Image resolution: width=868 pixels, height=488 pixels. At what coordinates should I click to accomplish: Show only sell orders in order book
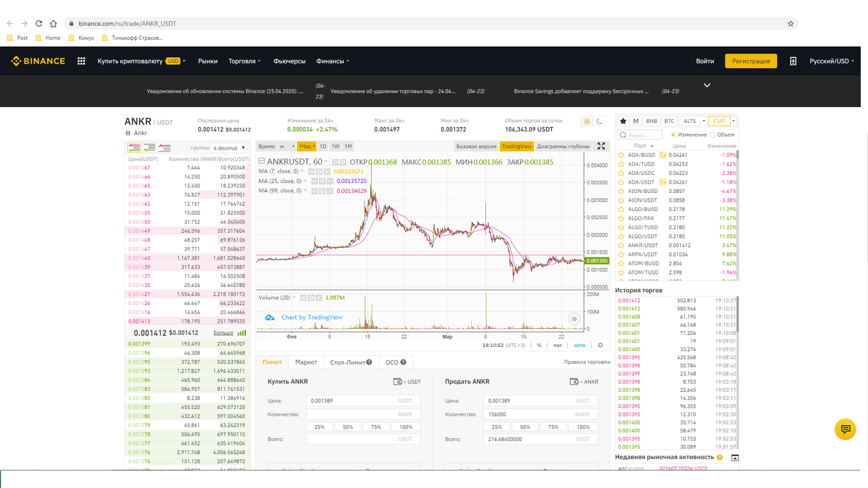pos(164,147)
